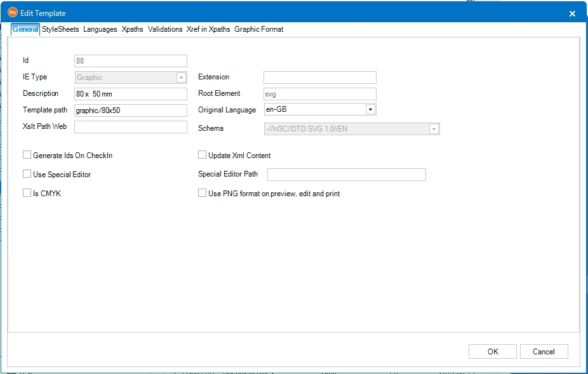The image size is (588, 374).
Task: Check the Is CMYK option
Action: click(x=27, y=193)
